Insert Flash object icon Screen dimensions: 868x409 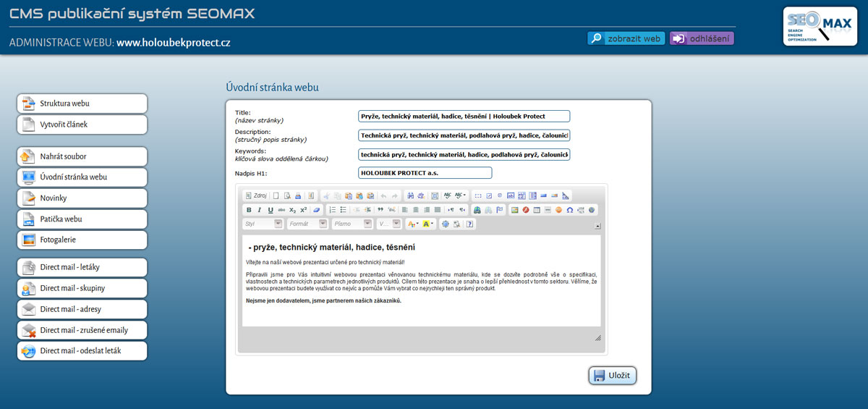(x=526, y=210)
